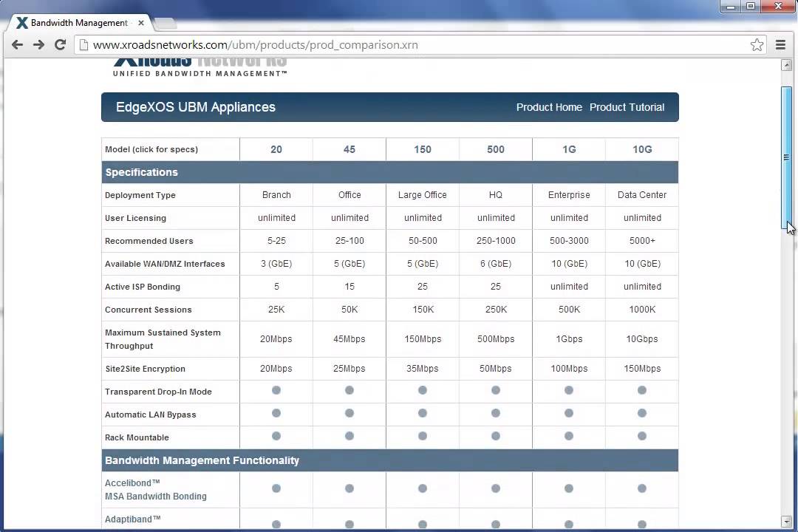Click the '15' ISP bonding cell

(349, 287)
